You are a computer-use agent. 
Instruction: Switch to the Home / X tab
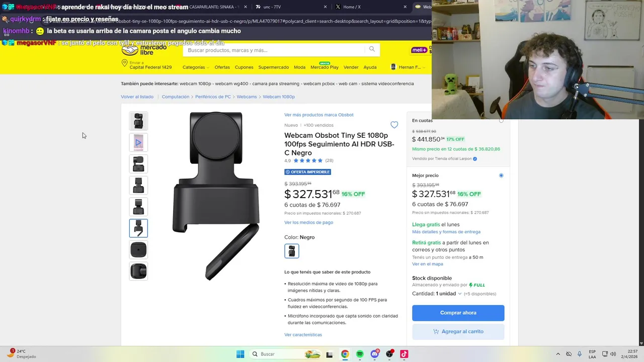tap(371, 7)
